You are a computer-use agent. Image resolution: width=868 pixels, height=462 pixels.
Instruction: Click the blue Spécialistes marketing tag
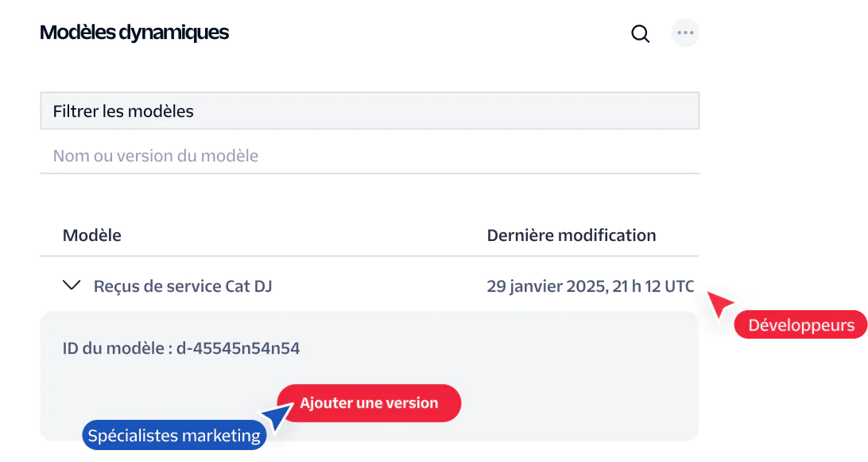174,436
